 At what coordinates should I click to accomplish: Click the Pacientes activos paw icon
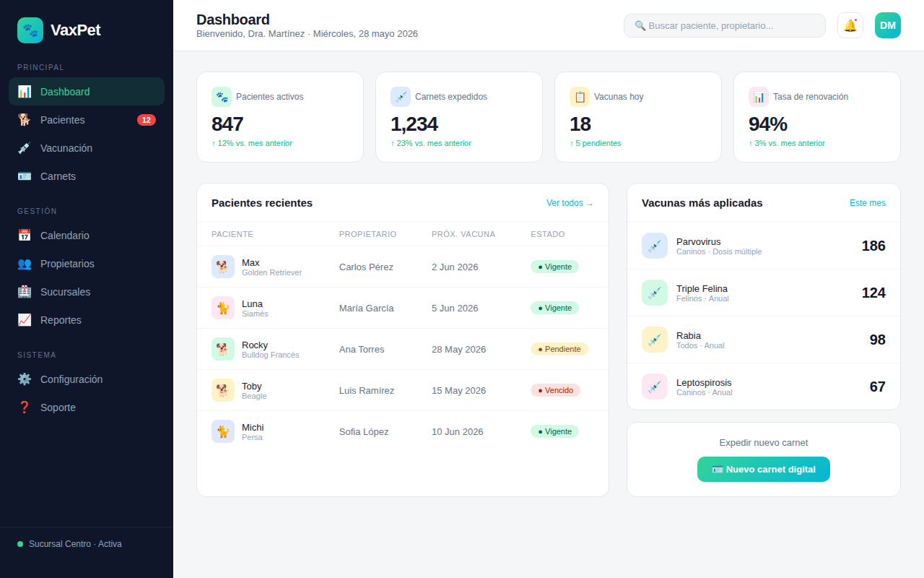(222, 97)
